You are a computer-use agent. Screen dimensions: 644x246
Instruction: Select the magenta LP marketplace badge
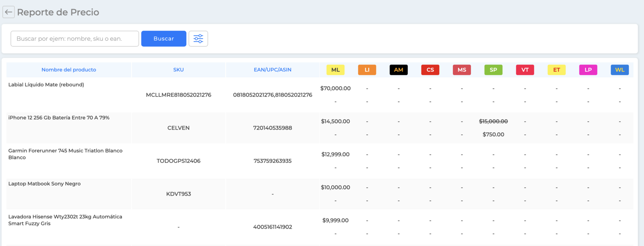[588, 70]
